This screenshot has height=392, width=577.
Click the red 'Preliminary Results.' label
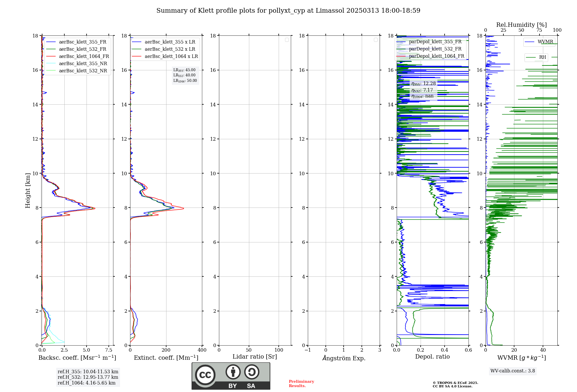click(x=301, y=384)
